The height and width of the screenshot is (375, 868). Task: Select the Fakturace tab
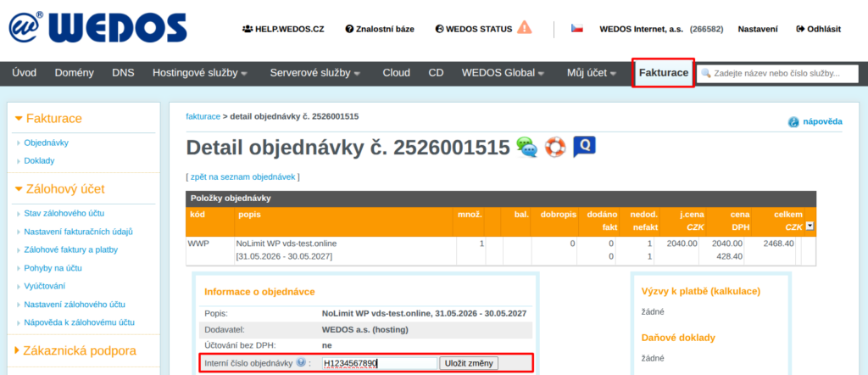(663, 73)
